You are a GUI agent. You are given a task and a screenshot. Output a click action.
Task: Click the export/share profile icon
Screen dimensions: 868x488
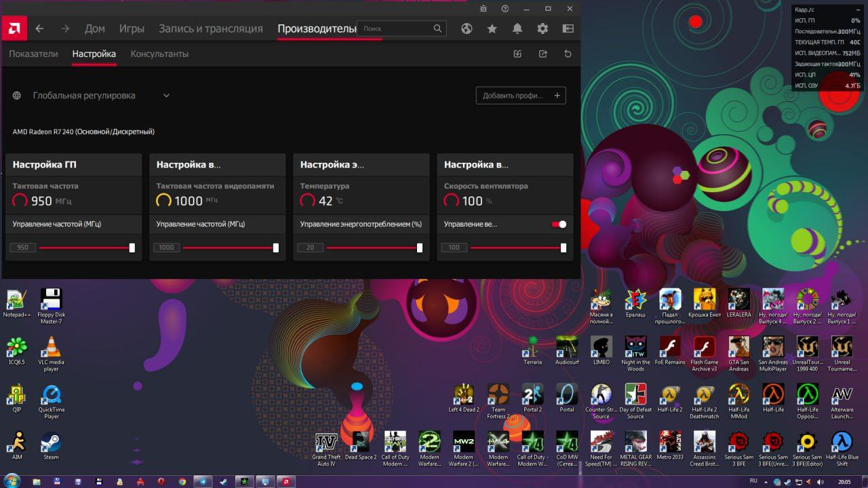pos(542,54)
